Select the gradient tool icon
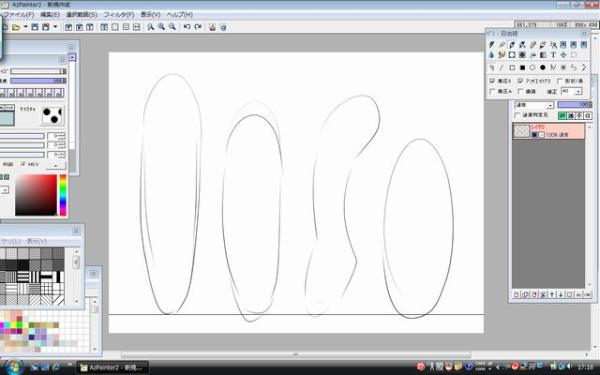600x375 pixels. click(543, 55)
